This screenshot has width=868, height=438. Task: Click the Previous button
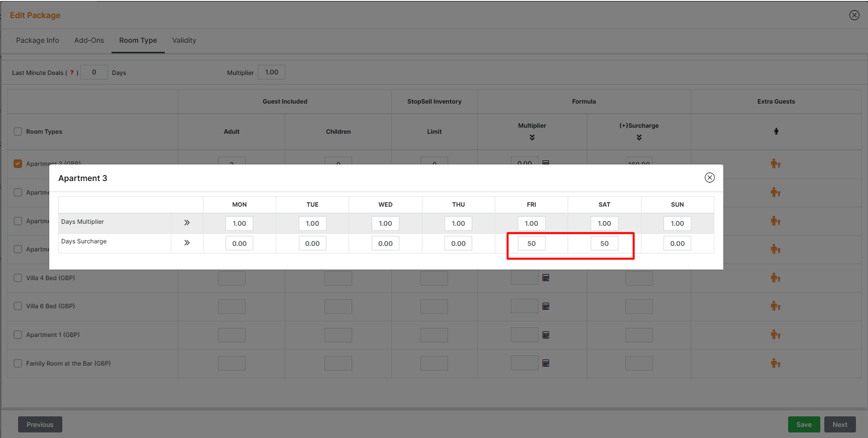point(40,424)
